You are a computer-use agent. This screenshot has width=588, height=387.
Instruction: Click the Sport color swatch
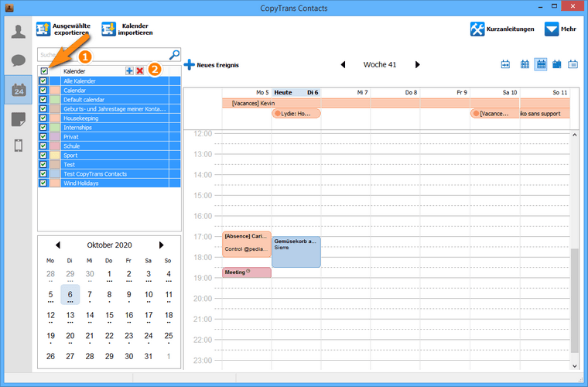pos(55,156)
